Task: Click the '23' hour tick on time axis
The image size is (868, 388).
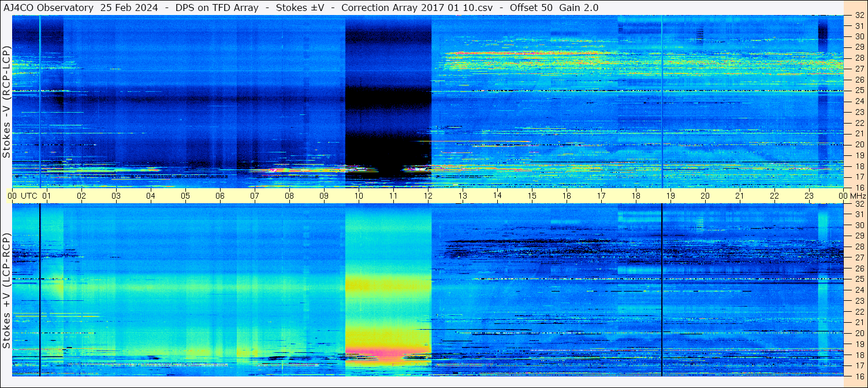Action: (x=809, y=196)
